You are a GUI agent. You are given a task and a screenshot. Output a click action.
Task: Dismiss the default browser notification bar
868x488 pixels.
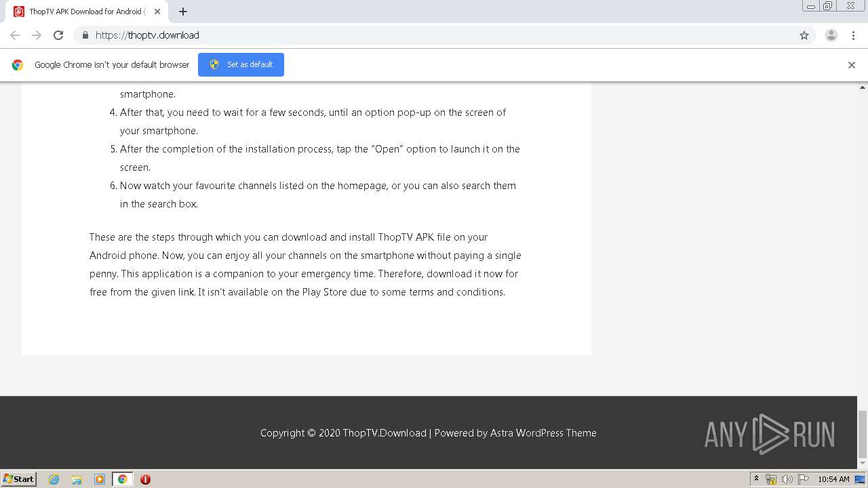click(x=852, y=65)
